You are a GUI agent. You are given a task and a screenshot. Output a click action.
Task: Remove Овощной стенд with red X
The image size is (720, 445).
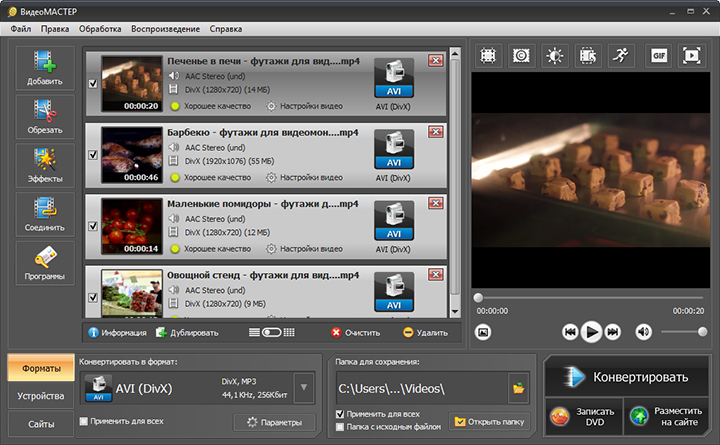[435, 275]
